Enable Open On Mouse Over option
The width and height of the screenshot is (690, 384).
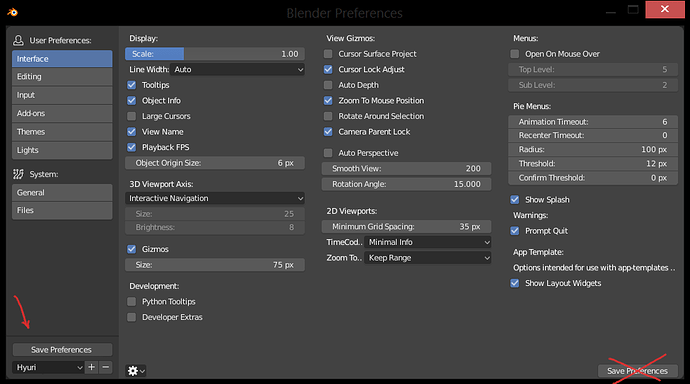(514, 54)
